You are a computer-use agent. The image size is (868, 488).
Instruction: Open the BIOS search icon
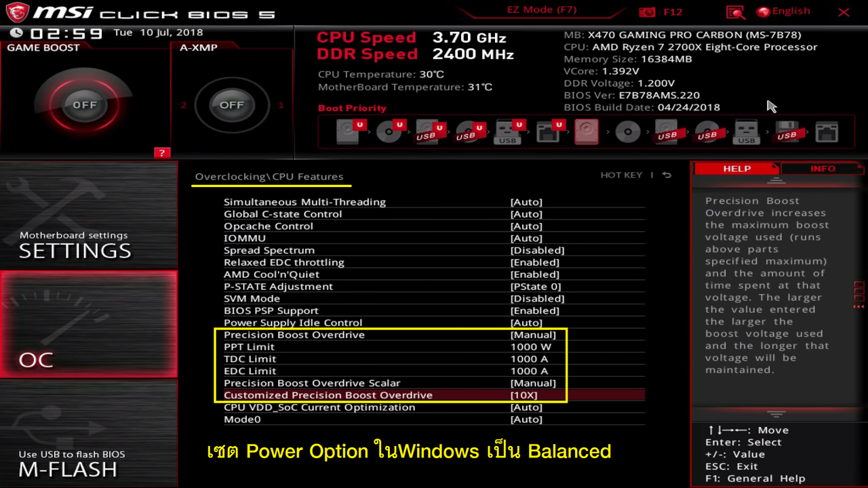coord(736,12)
